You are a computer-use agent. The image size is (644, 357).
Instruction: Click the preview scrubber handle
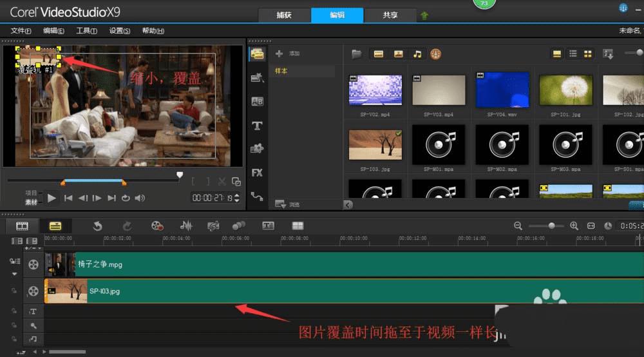[x=180, y=175]
